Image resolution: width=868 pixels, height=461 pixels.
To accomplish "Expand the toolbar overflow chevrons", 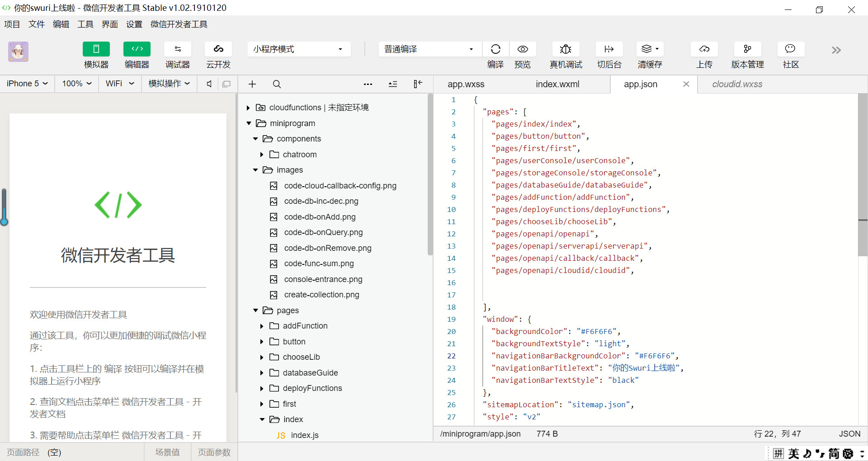I will 836,50.
